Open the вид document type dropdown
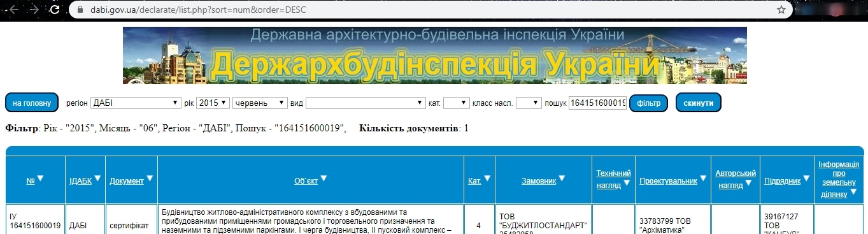868x234 pixels. (366, 103)
